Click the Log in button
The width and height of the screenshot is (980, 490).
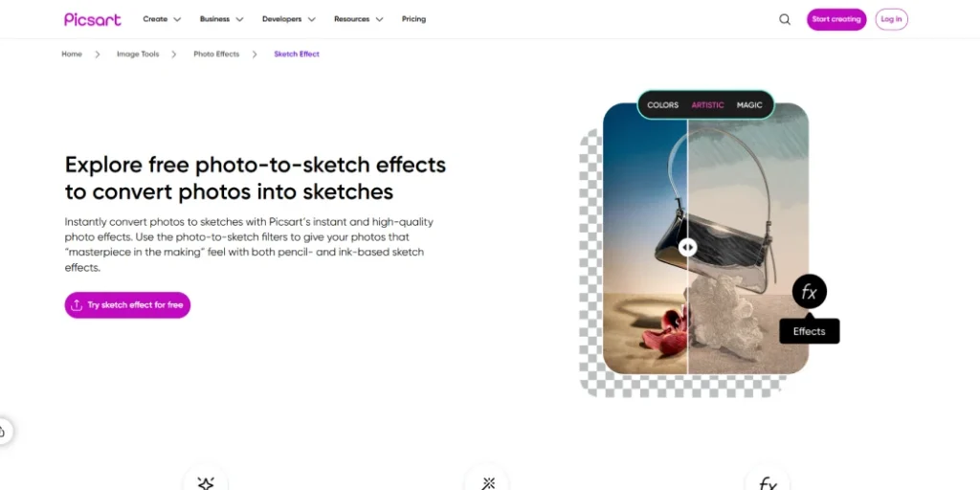pyautogui.click(x=891, y=19)
